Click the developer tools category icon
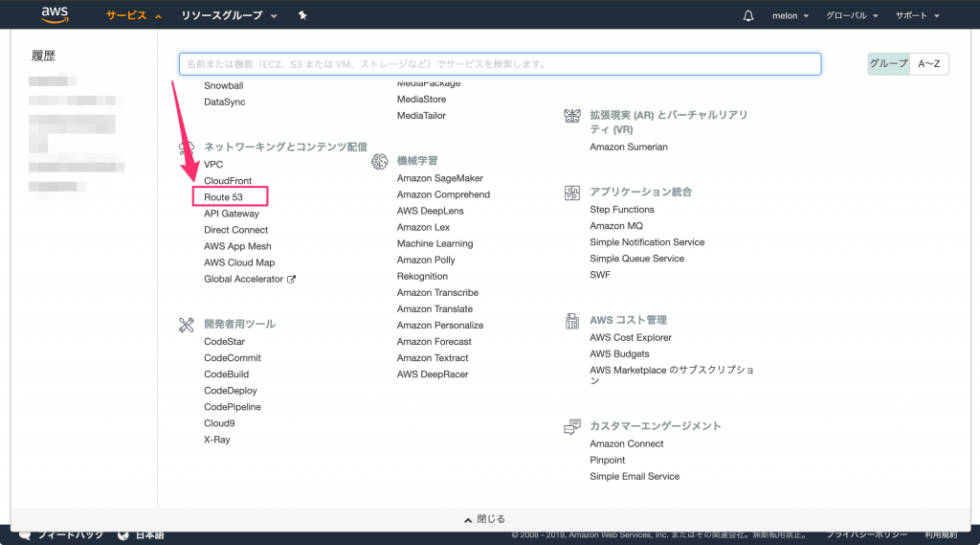 (x=187, y=325)
